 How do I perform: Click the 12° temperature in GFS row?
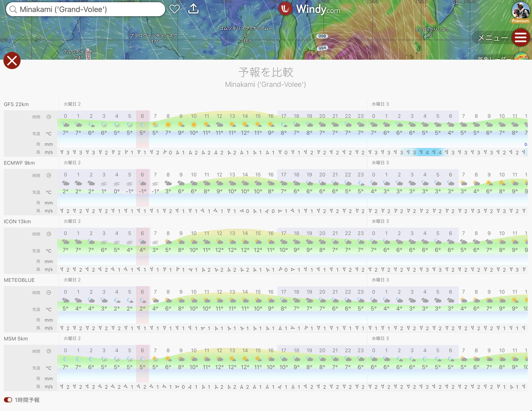click(245, 133)
